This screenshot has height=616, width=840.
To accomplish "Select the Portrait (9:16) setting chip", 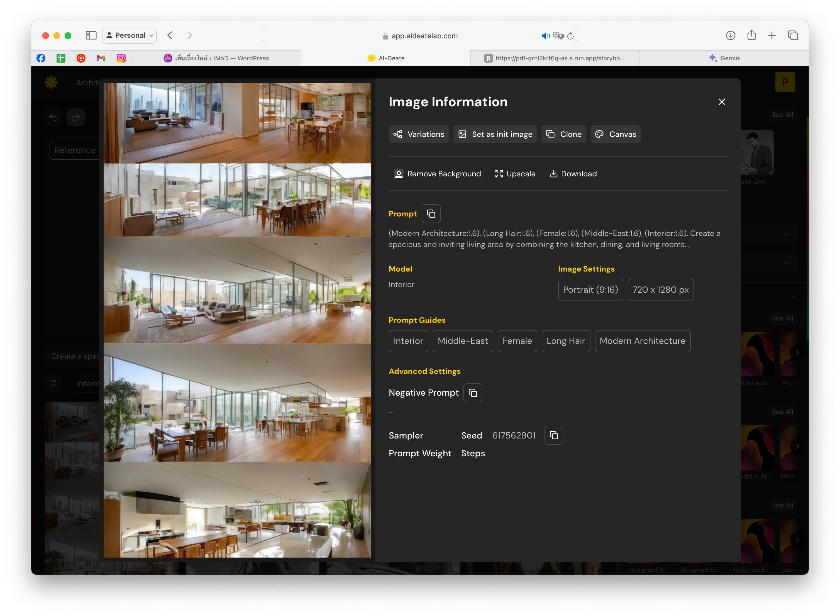I will (590, 290).
